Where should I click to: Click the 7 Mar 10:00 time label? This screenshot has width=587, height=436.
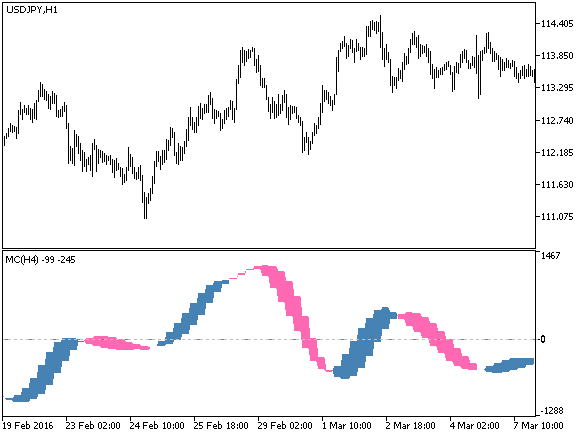click(538, 426)
